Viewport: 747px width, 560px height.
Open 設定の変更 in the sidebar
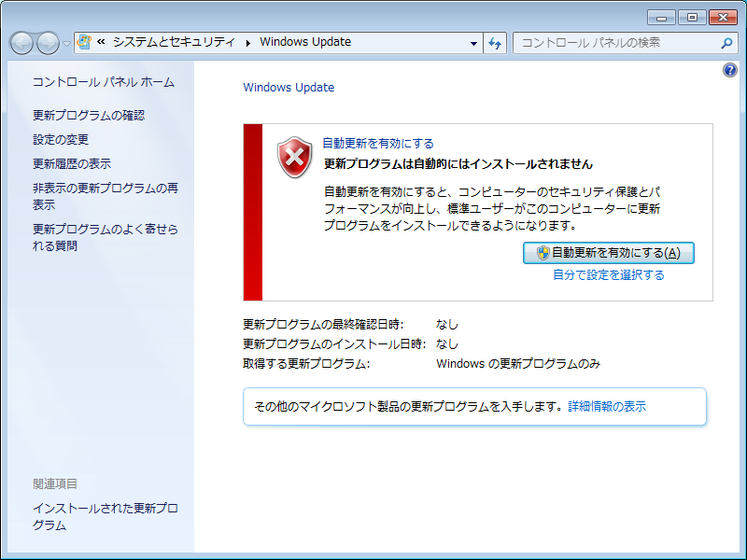tap(61, 139)
